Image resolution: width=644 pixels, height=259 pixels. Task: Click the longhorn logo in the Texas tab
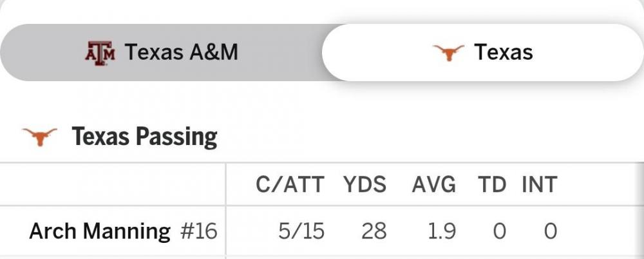pyautogui.click(x=448, y=53)
